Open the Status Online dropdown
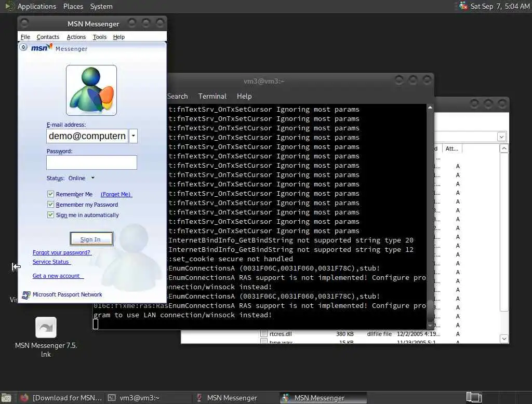The width and height of the screenshot is (532, 404). (82, 178)
